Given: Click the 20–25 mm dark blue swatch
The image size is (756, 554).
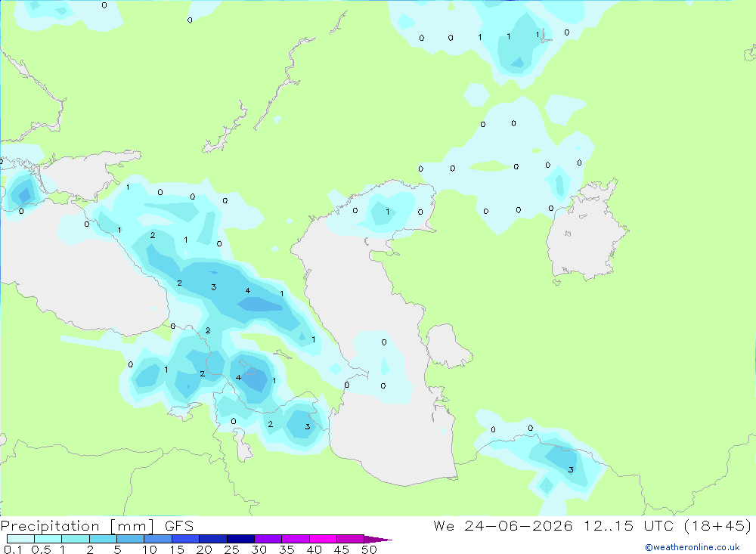Looking at the screenshot, I should tap(213, 539).
